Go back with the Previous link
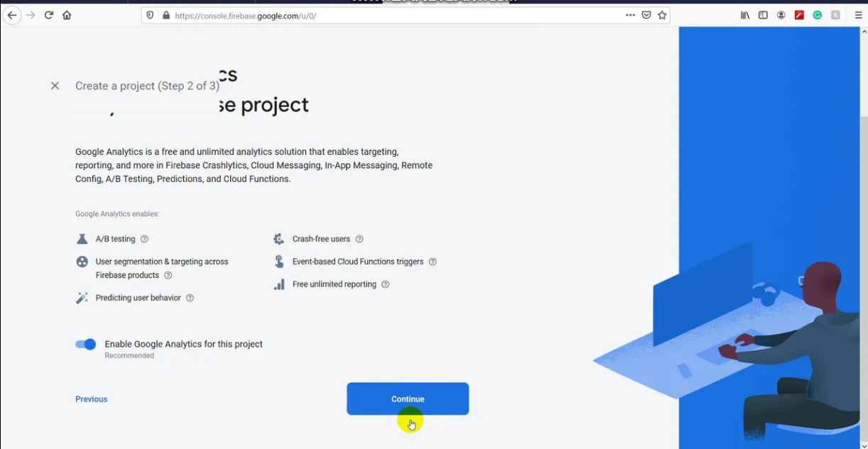 [92, 399]
